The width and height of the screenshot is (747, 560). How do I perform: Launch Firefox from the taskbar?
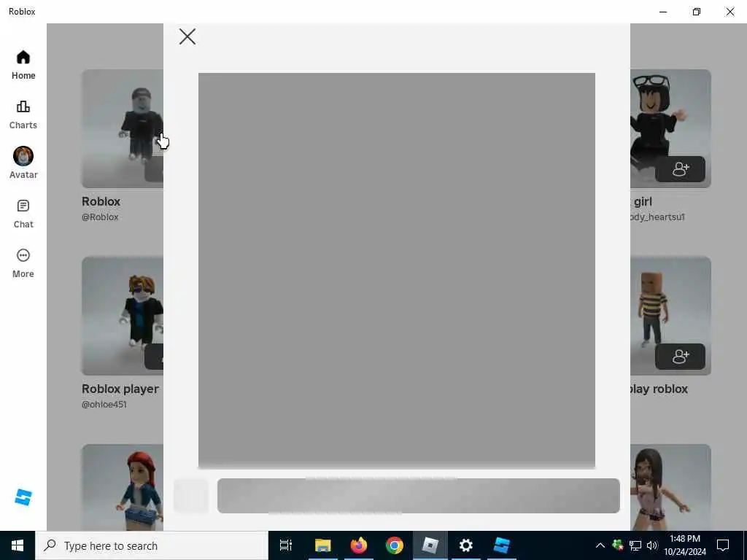click(359, 545)
